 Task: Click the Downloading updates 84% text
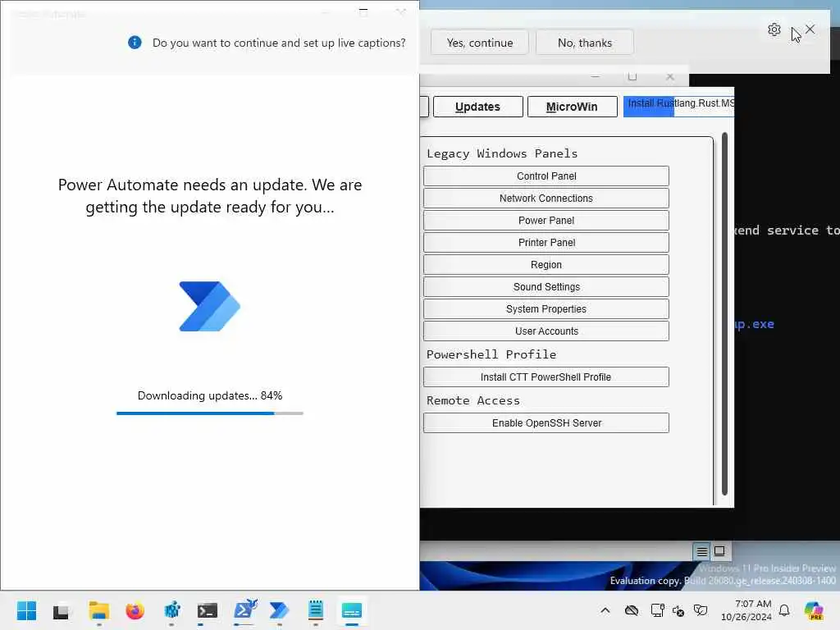(210, 395)
